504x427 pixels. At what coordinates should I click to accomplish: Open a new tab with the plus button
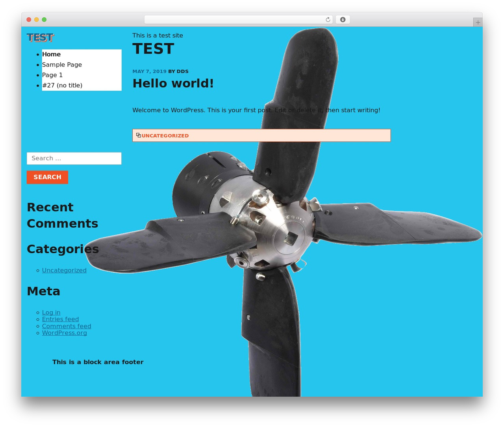[478, 22]
